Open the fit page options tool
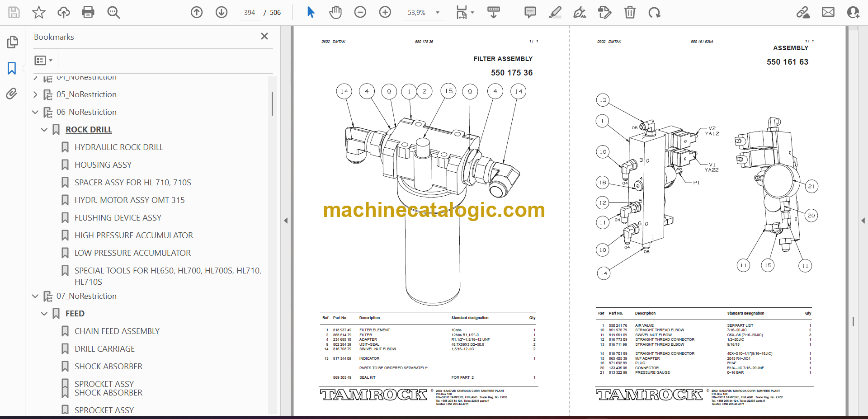The width and height of the screenshot is (868, 419). tap(464, 12)
